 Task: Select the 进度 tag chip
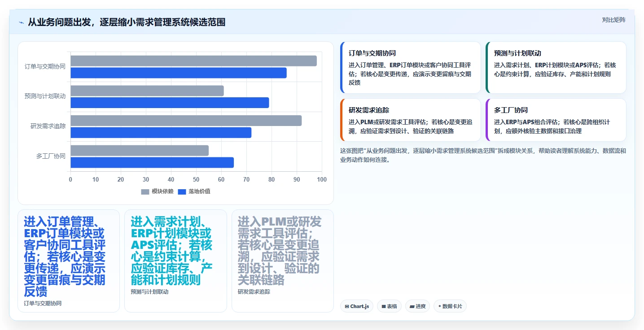417,306
